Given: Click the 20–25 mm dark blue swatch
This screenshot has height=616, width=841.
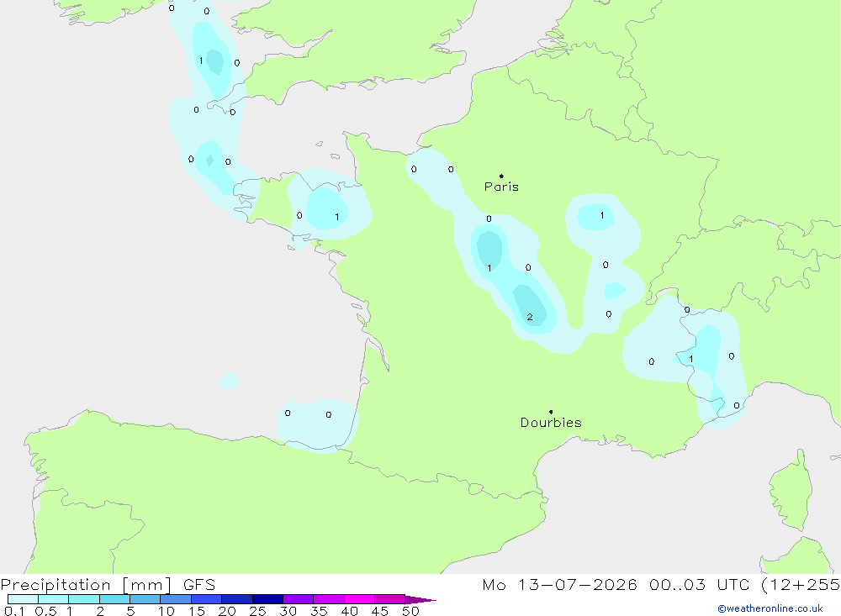Looking at the screenshot, I should click(237, 599).
